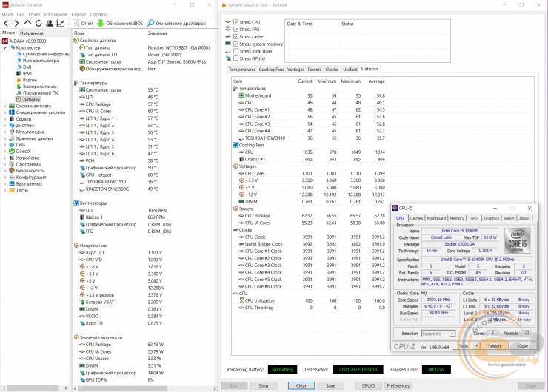Image resolution: width=548 pixels, height=392 pixels.
Task: Click the База данных icon
Action: point(12,183)
